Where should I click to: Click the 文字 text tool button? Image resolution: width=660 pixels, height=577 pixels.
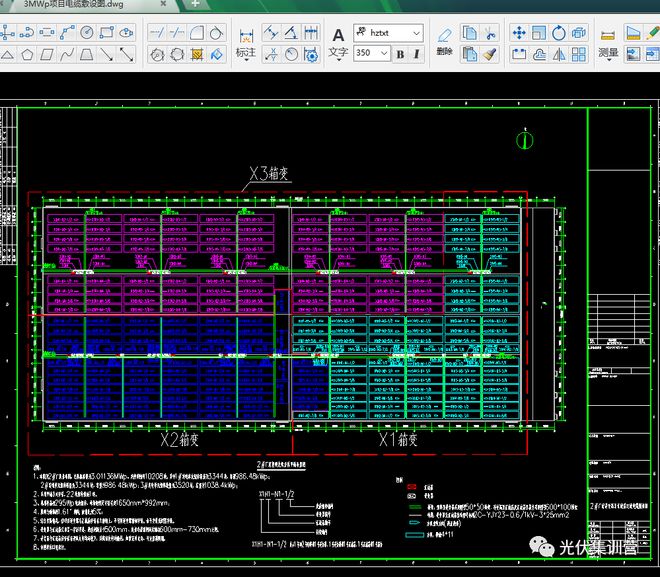[x=338, y=42]
